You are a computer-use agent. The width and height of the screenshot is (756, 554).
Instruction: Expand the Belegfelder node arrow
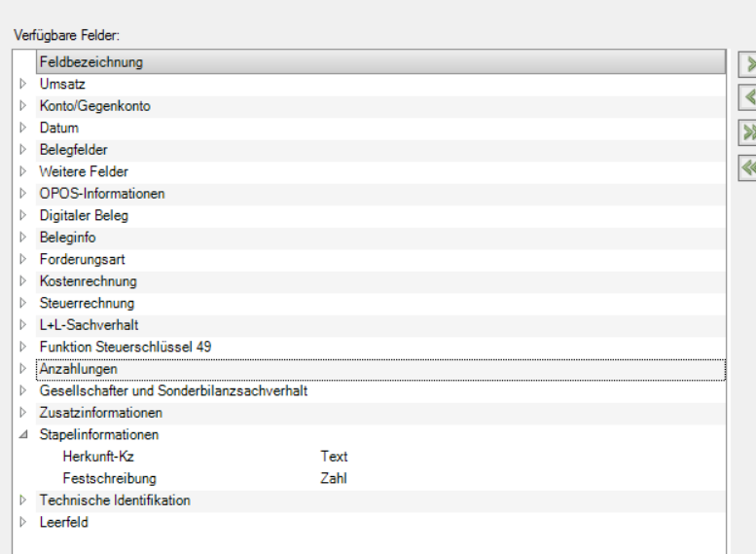(22, 150)
